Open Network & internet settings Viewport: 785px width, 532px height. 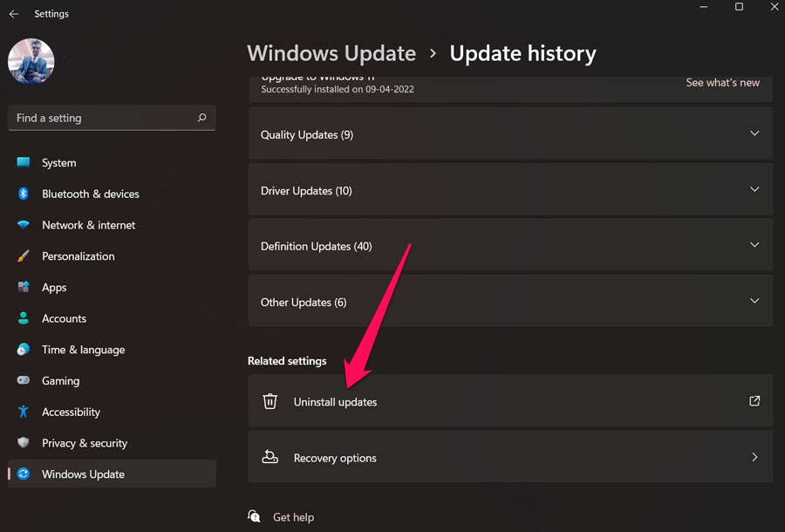click(88, 225)
